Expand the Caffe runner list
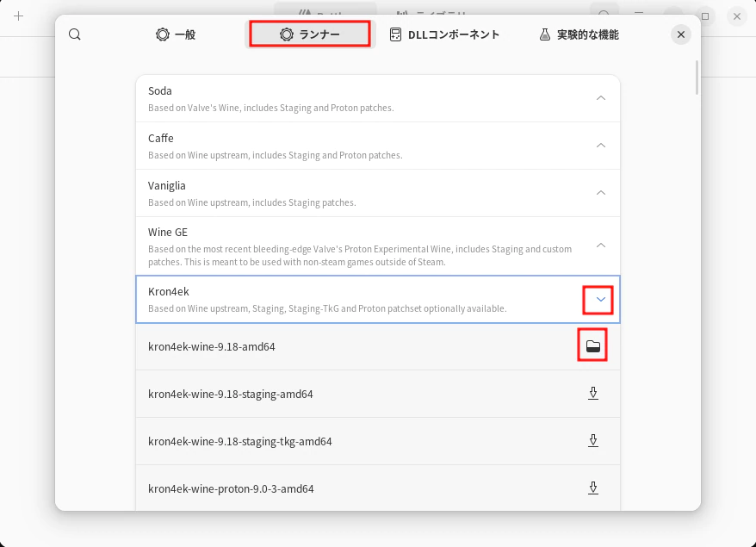This screenshot has width=756, height=547. coord(601,146)
